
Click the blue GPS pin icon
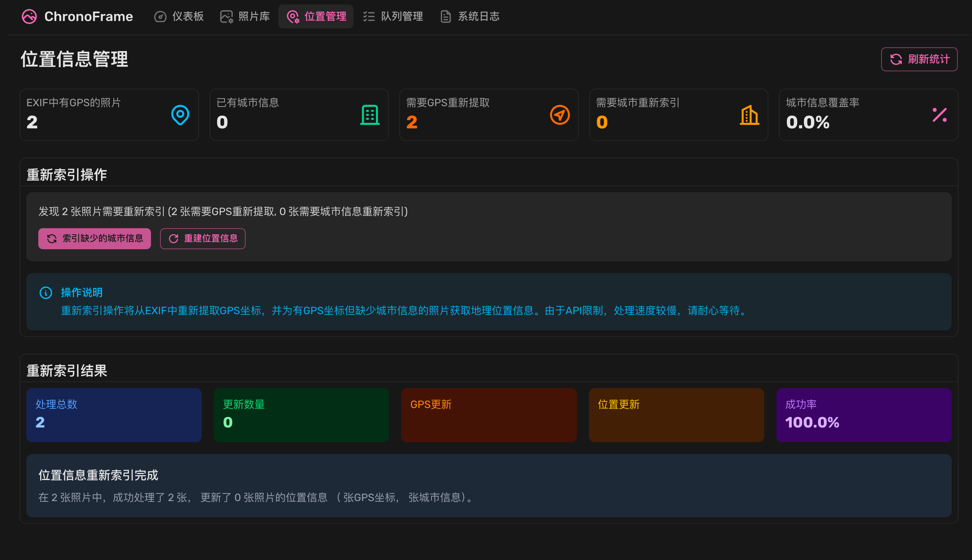pos(180,114)
